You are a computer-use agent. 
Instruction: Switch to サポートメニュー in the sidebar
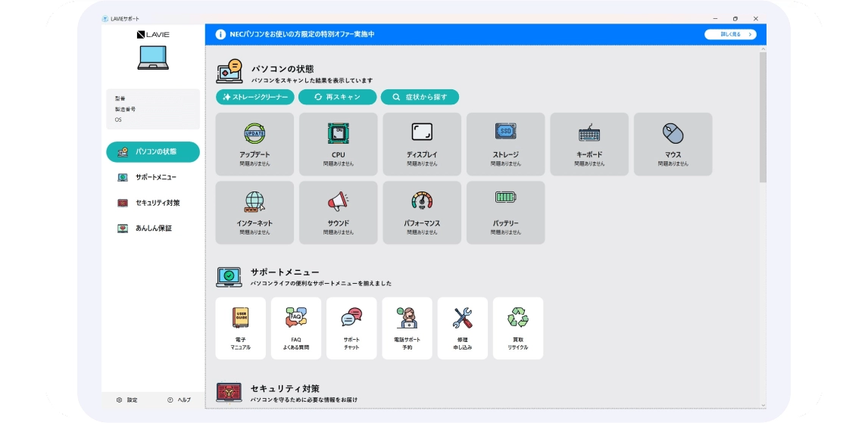coord(153,178)
